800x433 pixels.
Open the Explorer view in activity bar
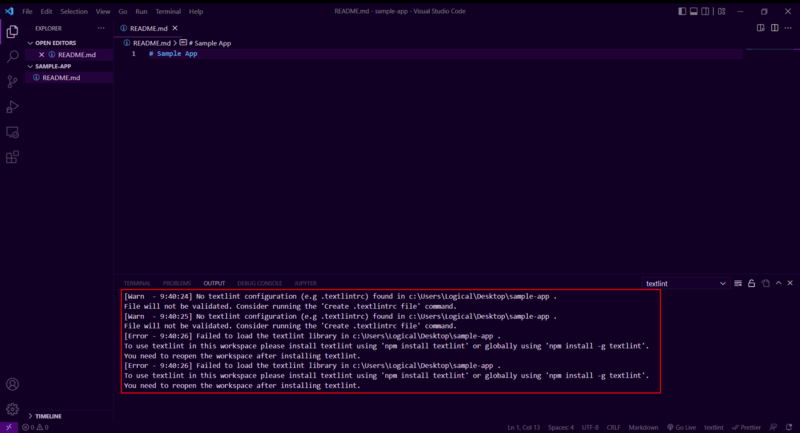[x=12, y=32]
